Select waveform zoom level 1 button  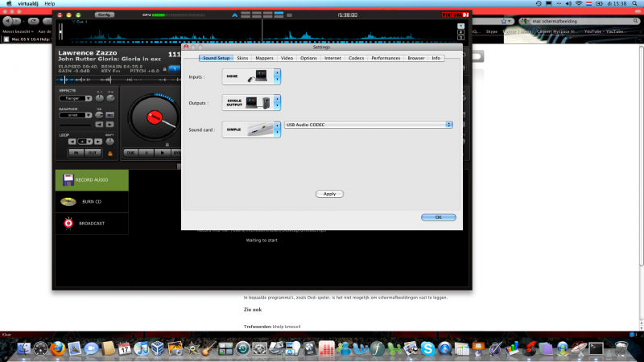[x=460, y=27]
